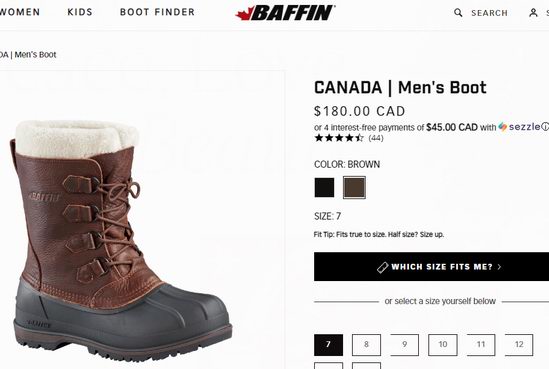Choose size 12 option
The width and height of the screenshot is (549, 369).
coord(519,344)
